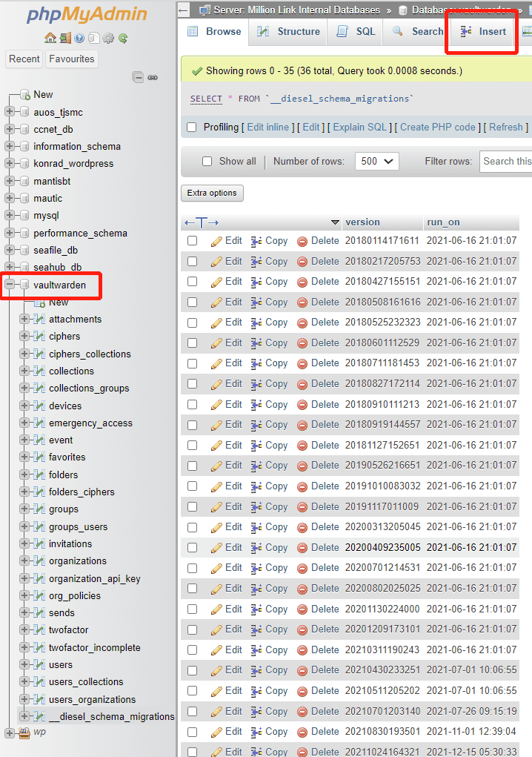Viewport: 532px width, 757px height.
Task: Expand the emergency_access table node
Action: click(24, 423)
